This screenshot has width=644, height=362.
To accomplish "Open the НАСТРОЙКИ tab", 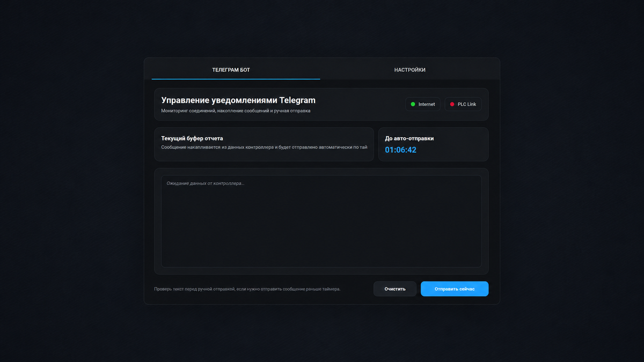I will pyautogui.click(x=409, y=70).
